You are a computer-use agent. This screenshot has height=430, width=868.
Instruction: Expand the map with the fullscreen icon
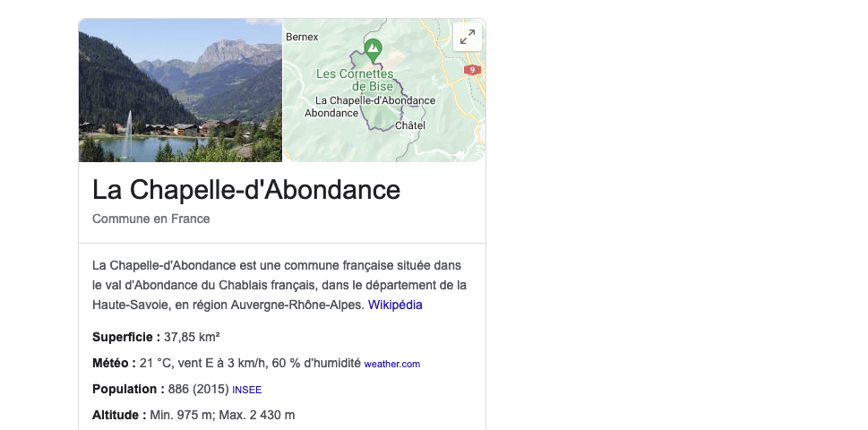coord(468,37)
